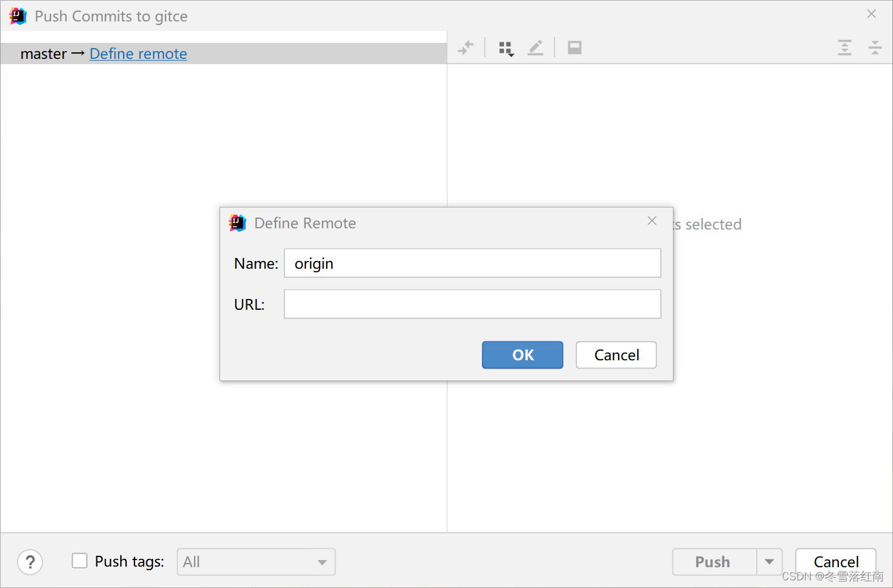Click the Push button

pyautogui.click(x=714, y=562)
